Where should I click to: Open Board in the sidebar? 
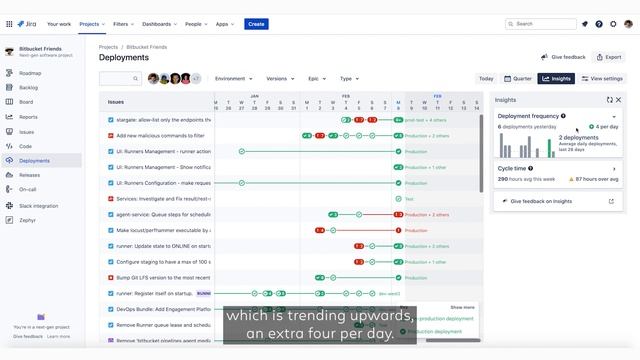click(26, 102)
